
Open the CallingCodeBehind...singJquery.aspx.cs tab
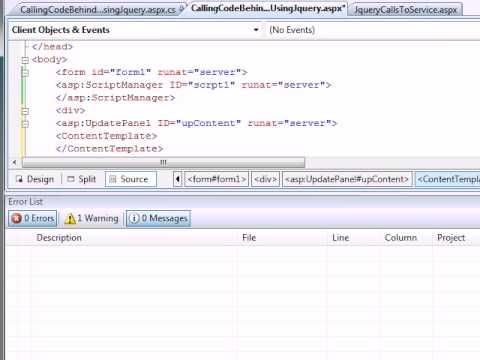97,9
